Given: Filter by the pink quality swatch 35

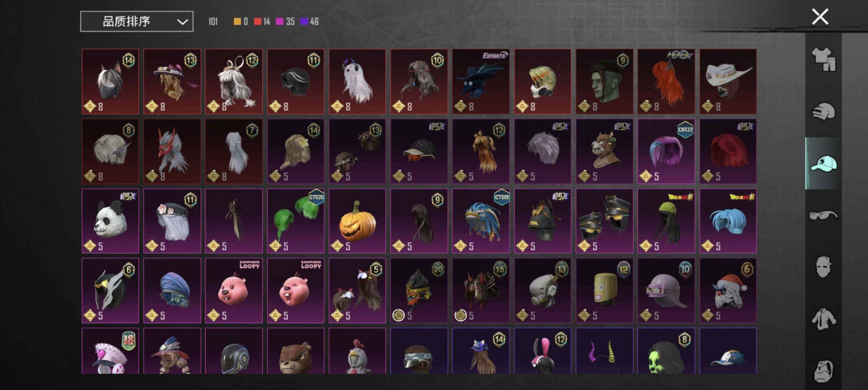Looking at the screenshot, I should [285, 22].
